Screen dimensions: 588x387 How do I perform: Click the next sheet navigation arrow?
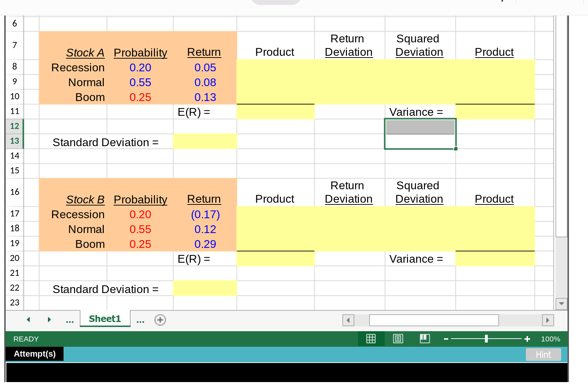[x=49, y=320]
